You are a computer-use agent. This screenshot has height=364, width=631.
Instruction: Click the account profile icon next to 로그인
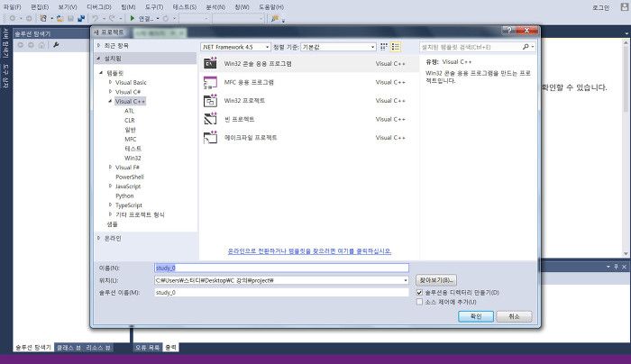coord(624,7)
